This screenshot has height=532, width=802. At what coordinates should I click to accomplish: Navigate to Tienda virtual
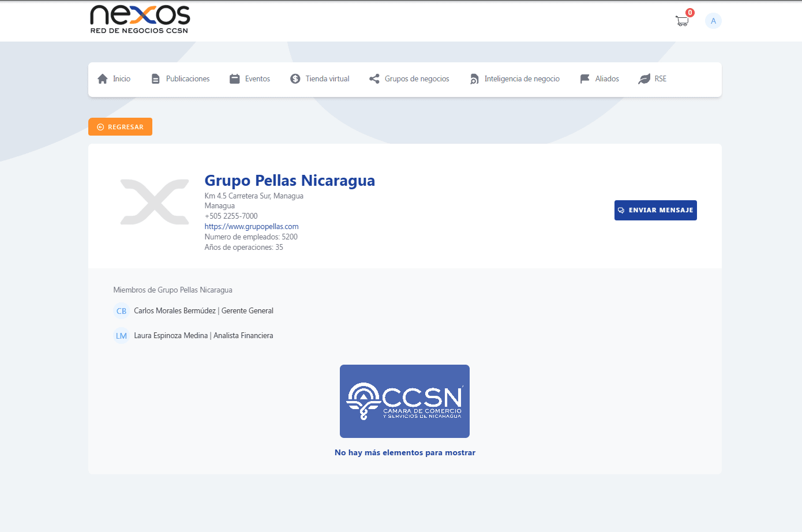point(320,79)
